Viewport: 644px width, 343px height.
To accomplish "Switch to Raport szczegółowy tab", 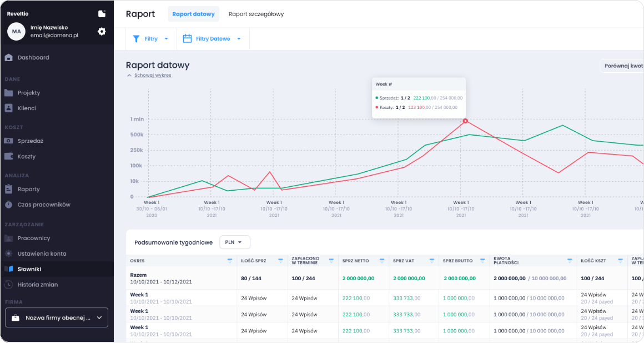I will coord(256,14).
